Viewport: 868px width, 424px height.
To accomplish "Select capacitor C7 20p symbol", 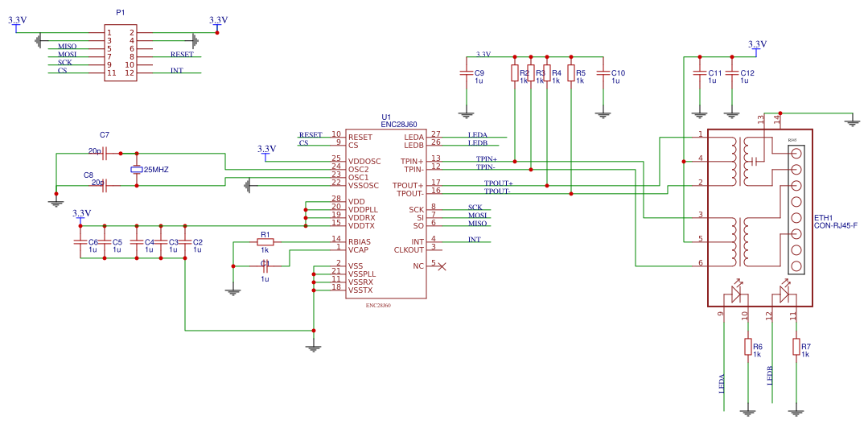I will [x=105, y=153].
